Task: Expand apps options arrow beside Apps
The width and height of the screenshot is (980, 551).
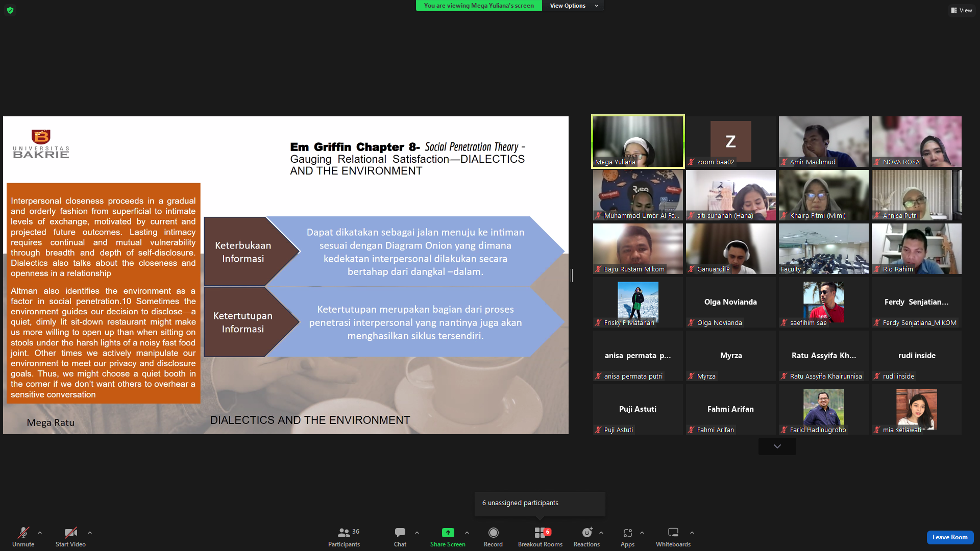Action: (642, 533)
